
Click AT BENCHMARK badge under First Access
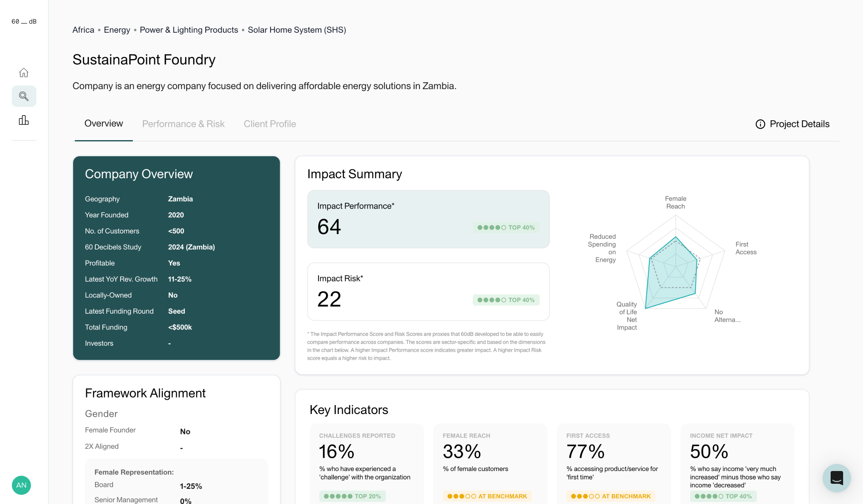611,496
